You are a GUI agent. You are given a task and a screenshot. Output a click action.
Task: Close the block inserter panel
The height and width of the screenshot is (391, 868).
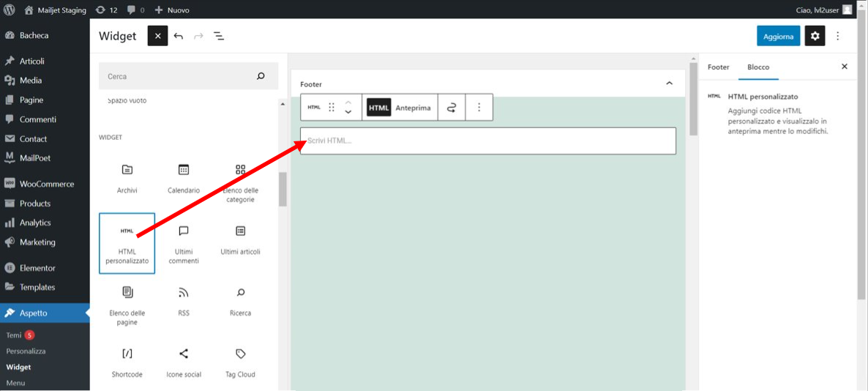158,36
